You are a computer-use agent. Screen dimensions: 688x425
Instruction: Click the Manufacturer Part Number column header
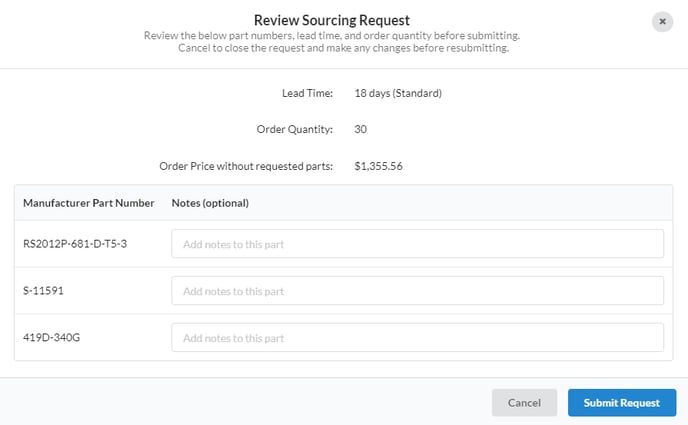click(x=89, y=203)
